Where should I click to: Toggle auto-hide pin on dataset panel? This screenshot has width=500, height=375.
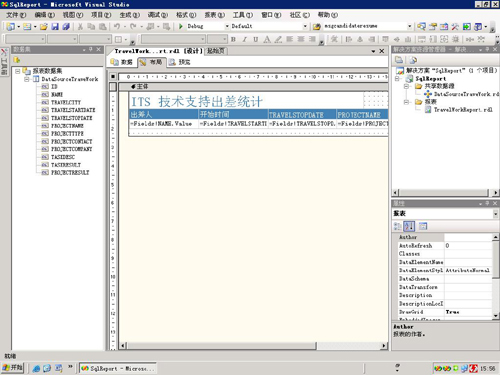(91, 49)
